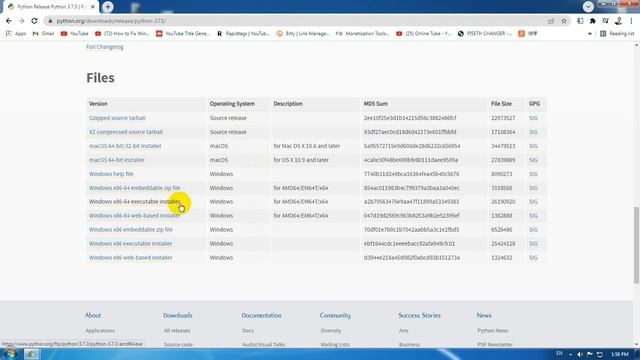Click the page vertical scrollbar thumb

pyautogui.click(x=636, y=245)
